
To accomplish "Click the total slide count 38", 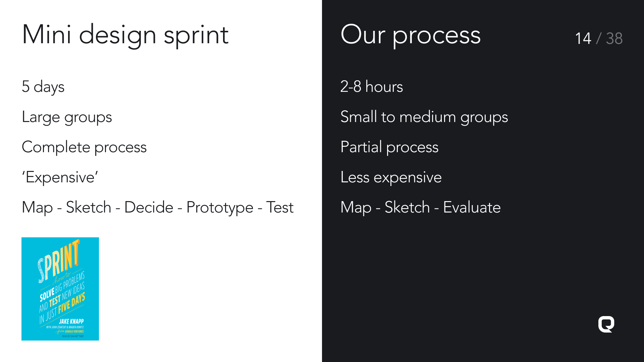I will point(614,39).
